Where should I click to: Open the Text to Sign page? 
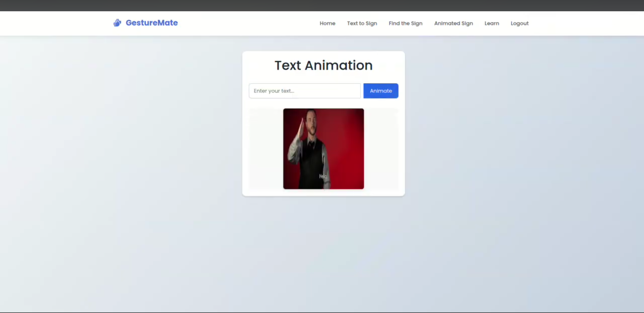pos(362,23)
